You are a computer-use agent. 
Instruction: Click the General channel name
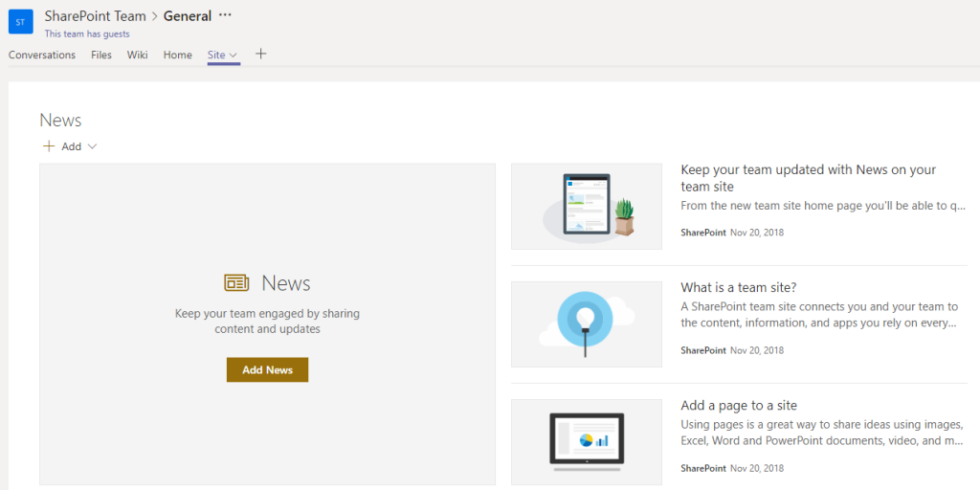[188, 16]
